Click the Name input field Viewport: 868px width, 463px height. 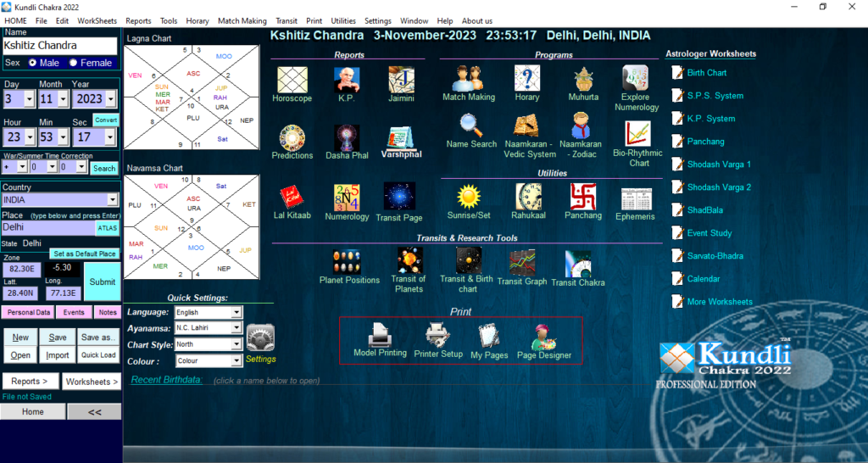coord(60,46)
